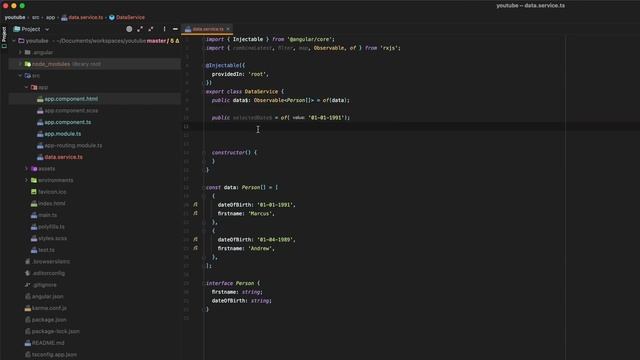The height and width of the screenshot is (360, 640).
Task: Expand the environments folder
Action: click(27, 180)
